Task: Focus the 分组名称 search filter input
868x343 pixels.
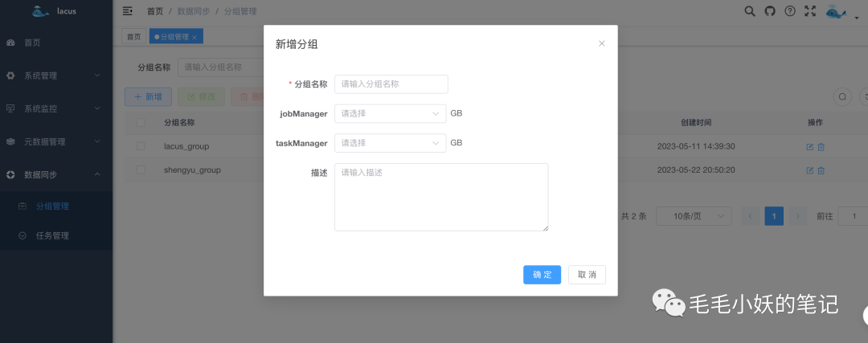Action: [x=220, y=67]
